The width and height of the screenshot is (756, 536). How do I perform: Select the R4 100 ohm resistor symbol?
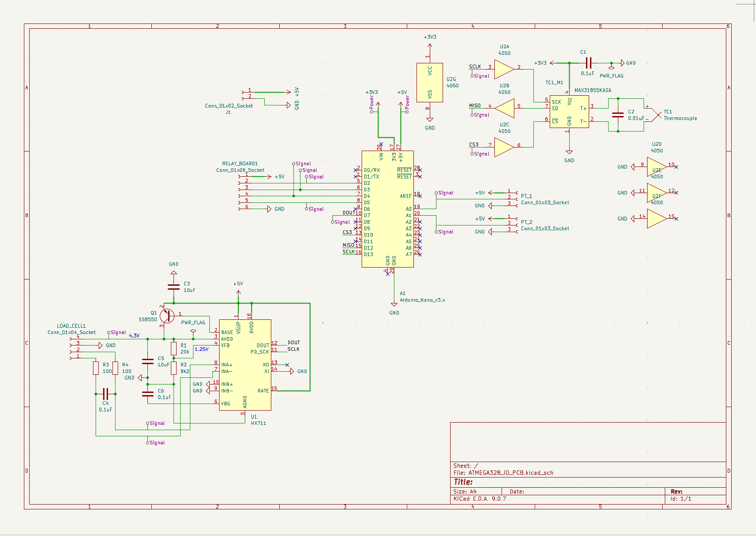[x=115, y=368]
